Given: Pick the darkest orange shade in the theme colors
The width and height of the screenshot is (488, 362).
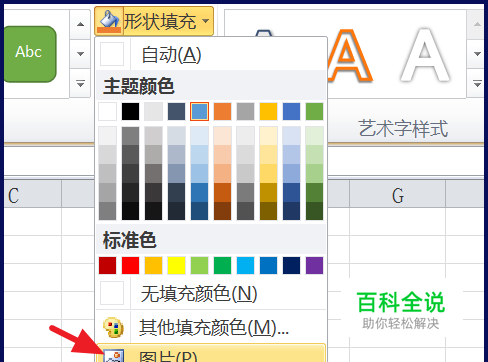Looking at the screenshot, I should 222,211.
